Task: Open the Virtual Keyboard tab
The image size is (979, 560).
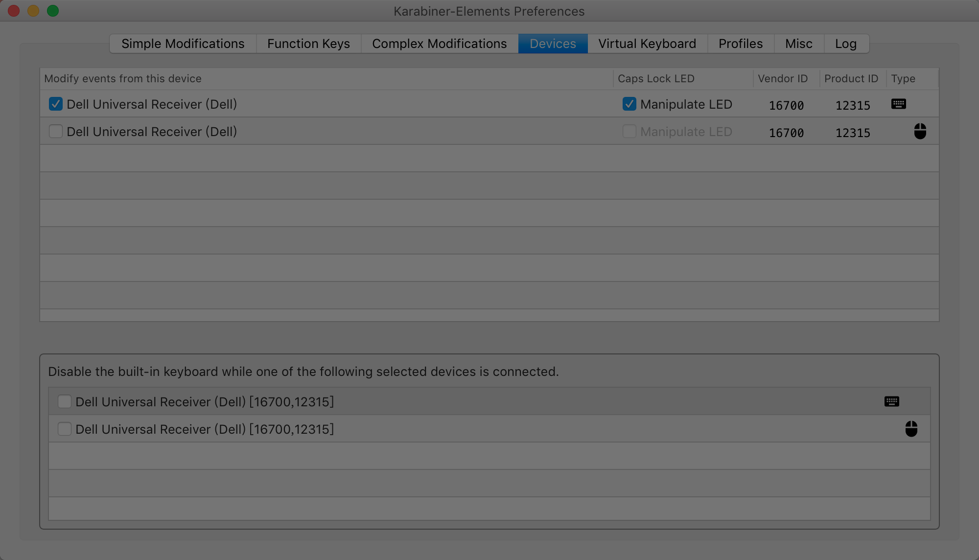Action: [647, 44]
